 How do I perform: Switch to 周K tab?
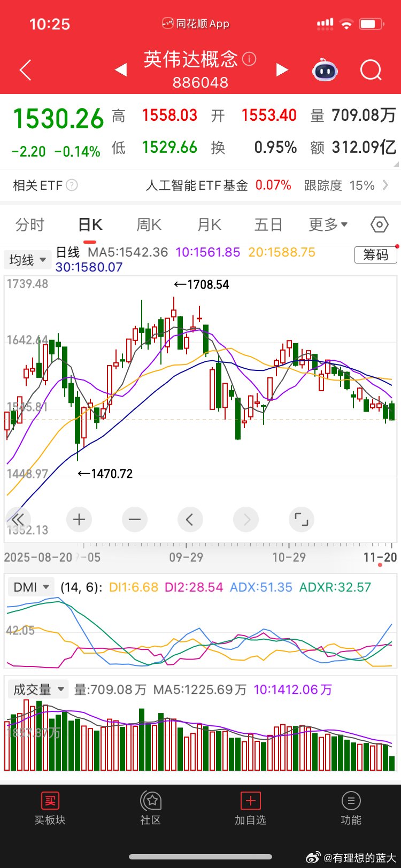[x=149, y=224]
